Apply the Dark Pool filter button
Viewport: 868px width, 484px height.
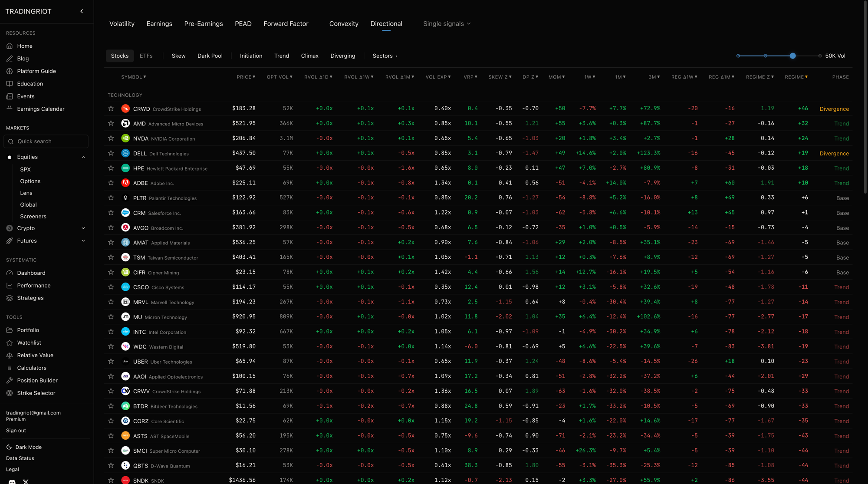point(210,56)
